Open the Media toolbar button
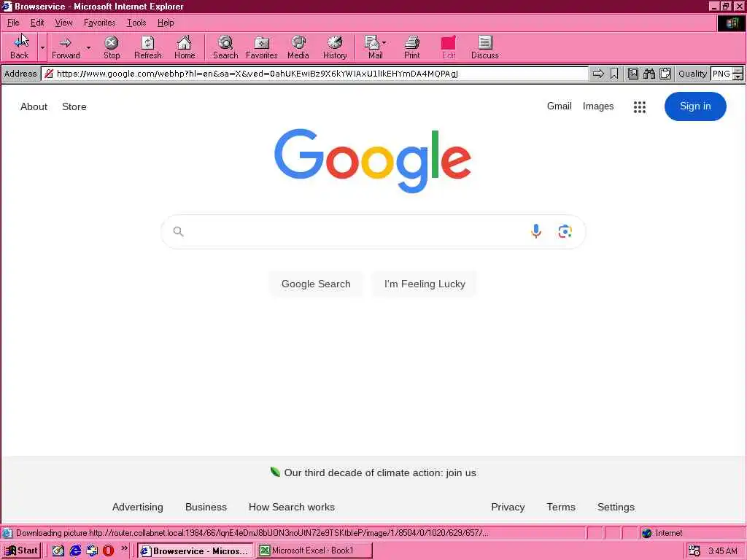 click(298, 47)
